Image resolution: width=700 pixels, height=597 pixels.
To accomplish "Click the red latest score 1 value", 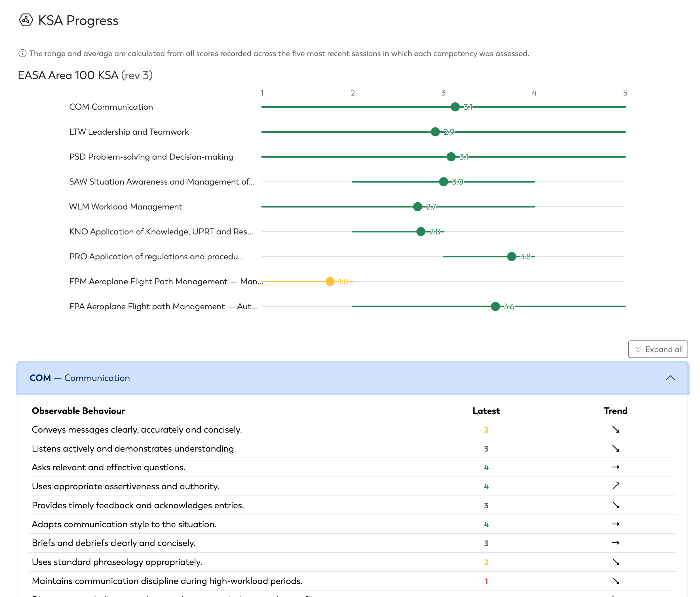I will tap(486, 581).
